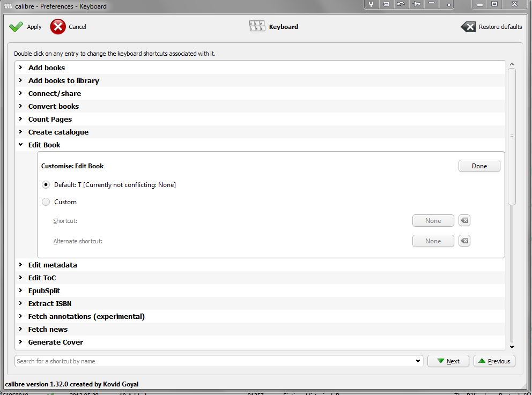Select the Default: T shortcut radio button
The image size is (532, 395).
(x=46, y=185)
